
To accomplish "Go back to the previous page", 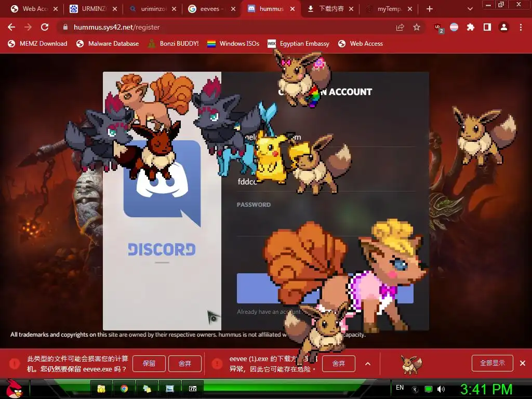I will (11, 27).
